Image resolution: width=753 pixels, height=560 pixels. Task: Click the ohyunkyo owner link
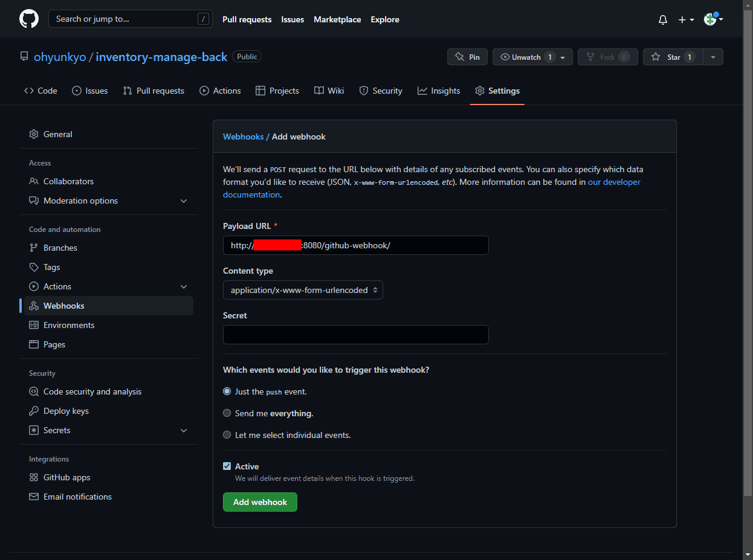click(x=60, y=57)
